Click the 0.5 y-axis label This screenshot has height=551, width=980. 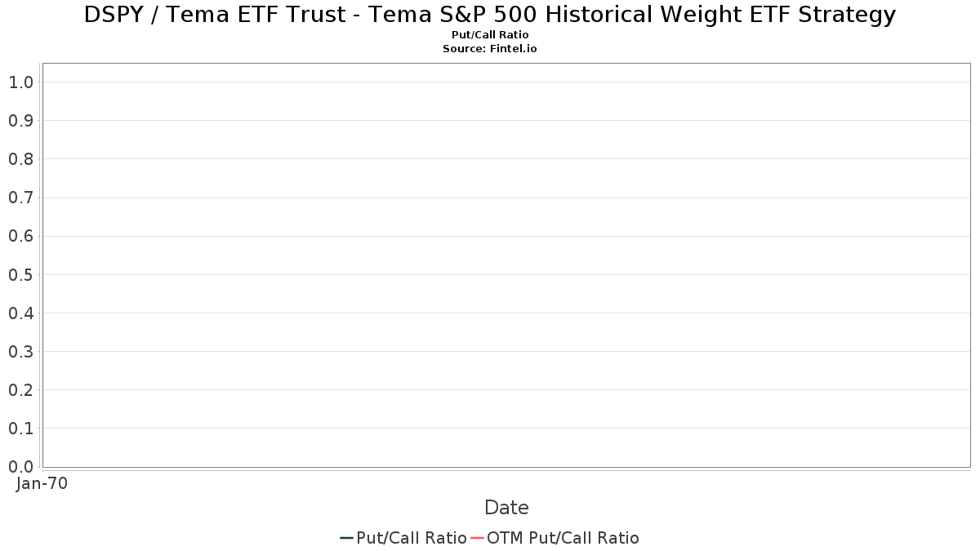(20, 274)
